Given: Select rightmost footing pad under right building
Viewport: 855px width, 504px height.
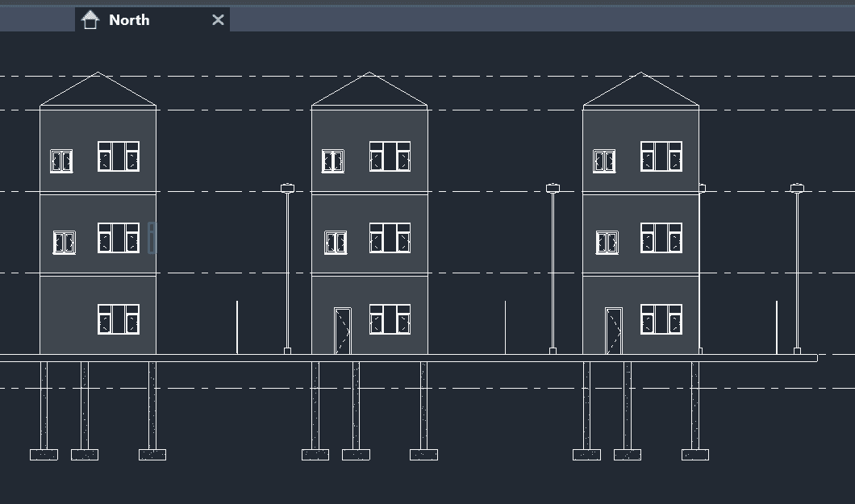Looking at the screenshot, I should point(695,455).
